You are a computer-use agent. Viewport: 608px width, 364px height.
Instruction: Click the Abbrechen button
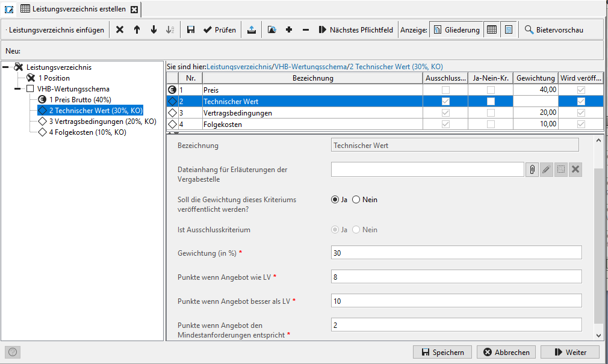click(506, 352)
